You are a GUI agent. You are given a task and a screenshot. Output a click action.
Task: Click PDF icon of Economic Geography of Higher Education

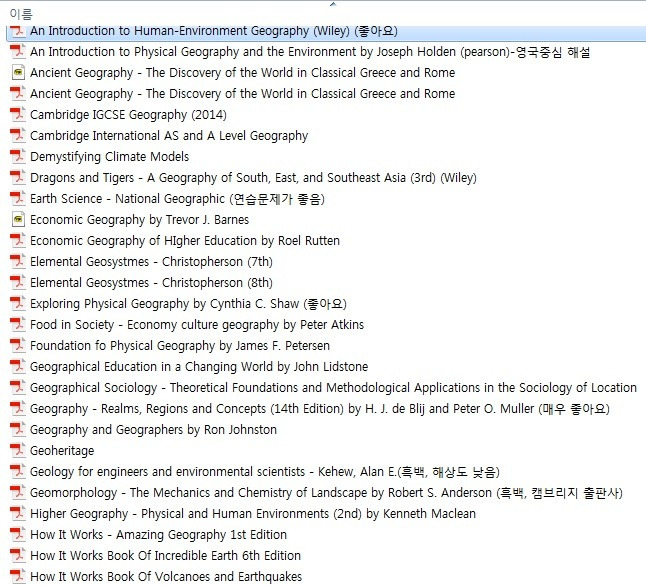18,241
